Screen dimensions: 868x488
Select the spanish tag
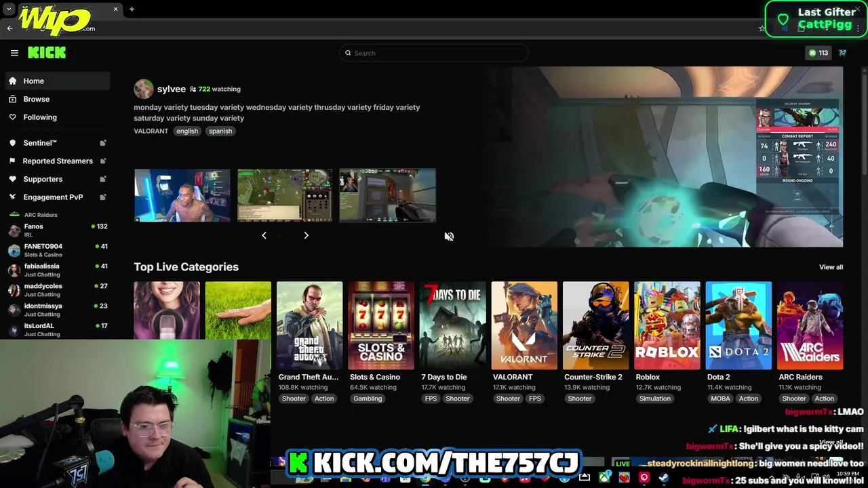click(220, 131)
